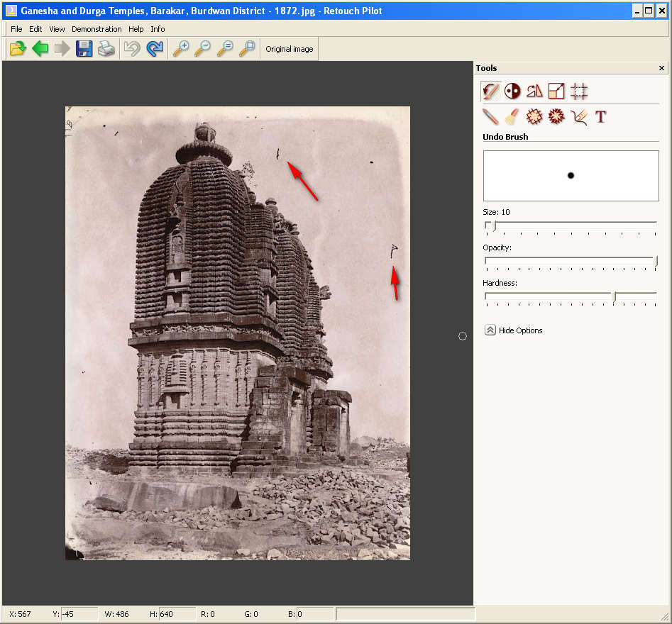
Task: Open the View menu
Action: [x=57, y=29]
